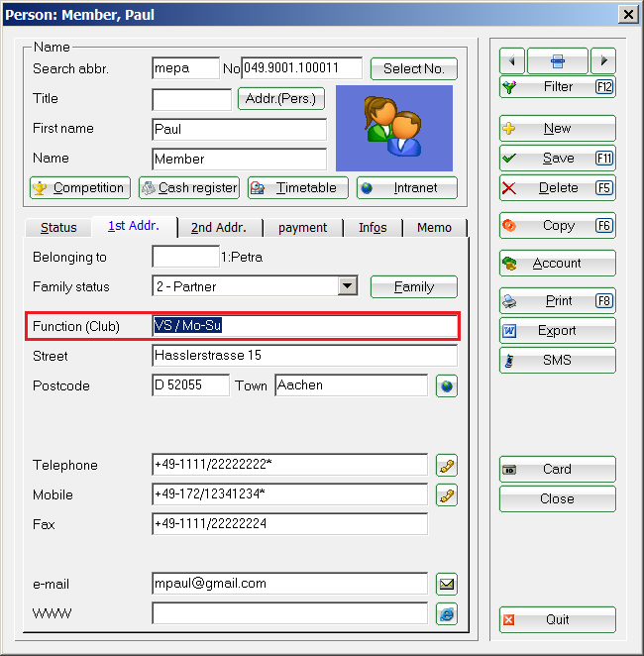Save the person record

558,159
